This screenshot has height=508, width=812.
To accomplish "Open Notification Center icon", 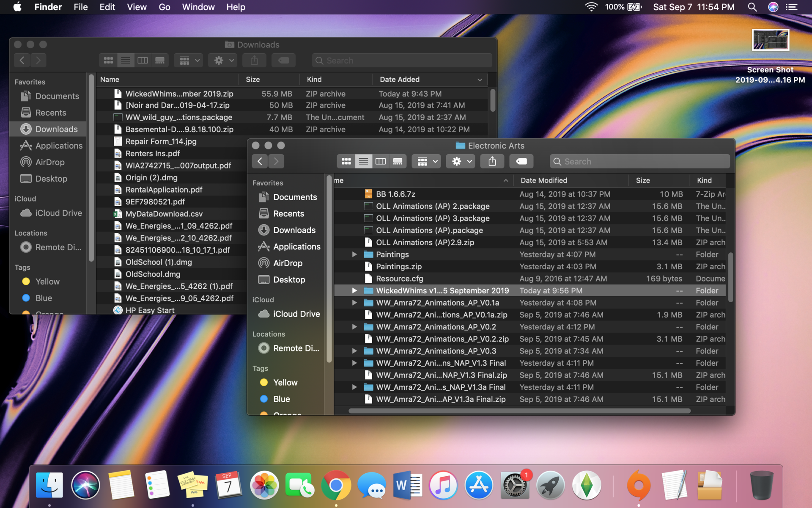I will click(x=791, y=7).
